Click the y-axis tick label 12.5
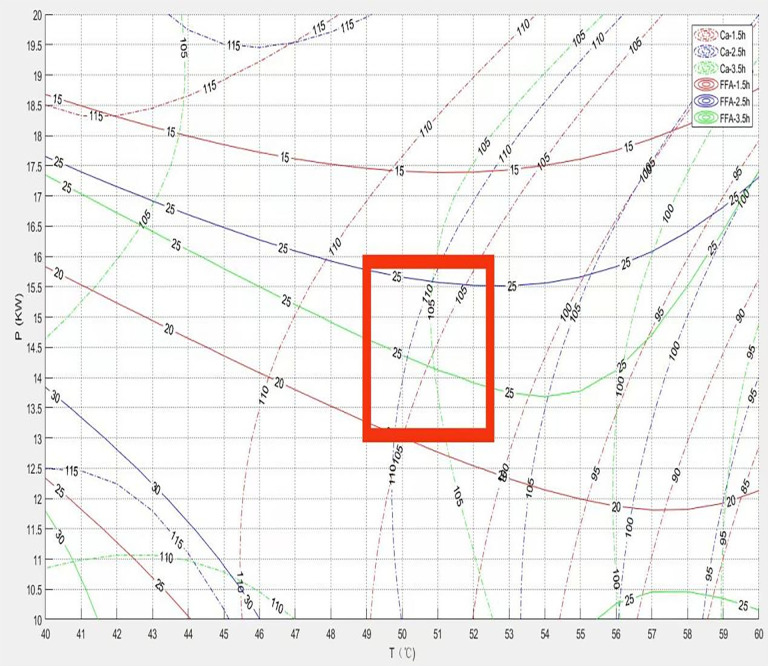This screenshot has height=666, width=768. [x=34, y=469]
